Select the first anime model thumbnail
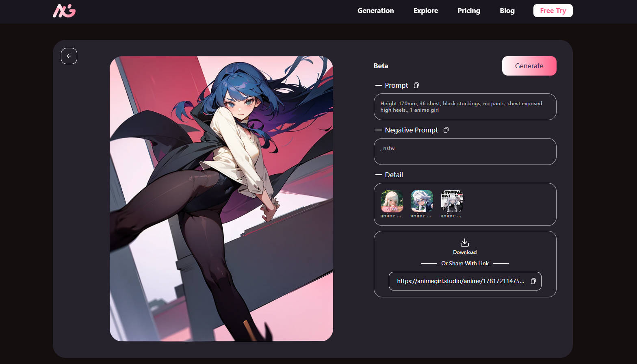Screen dimensions: 637x364 click(392, 201)
